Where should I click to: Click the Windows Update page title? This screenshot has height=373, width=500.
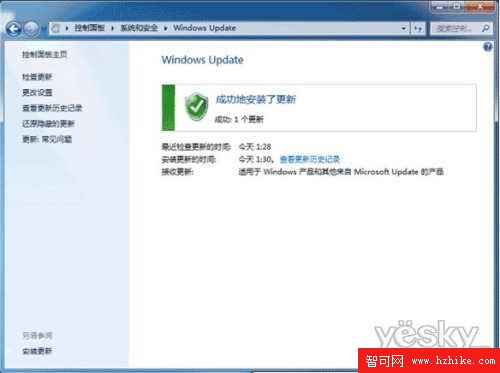tap(202, 60)
